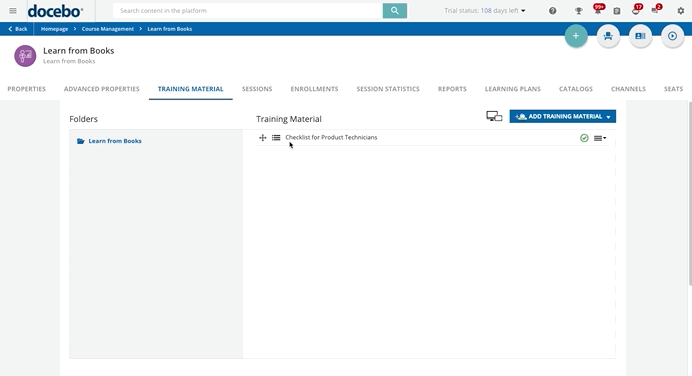
Task: Open the Seats tab
Action: [673, 89]
